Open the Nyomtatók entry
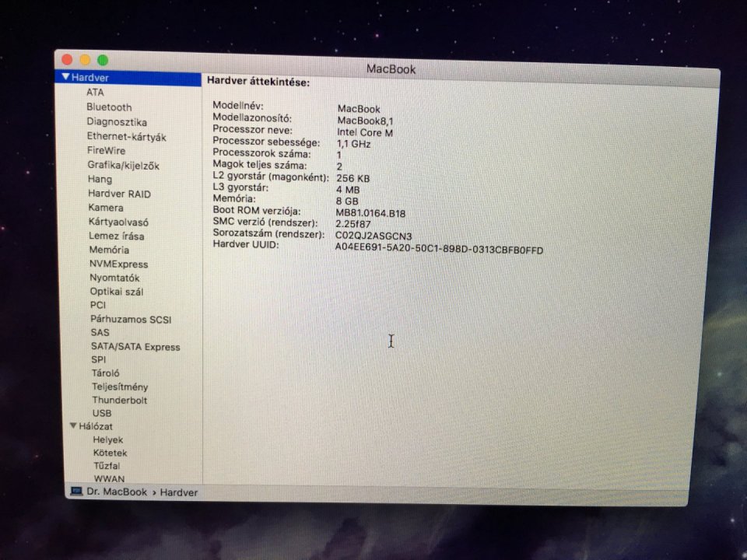Viewport: 747px width, 560px height. tap(114, 278)
